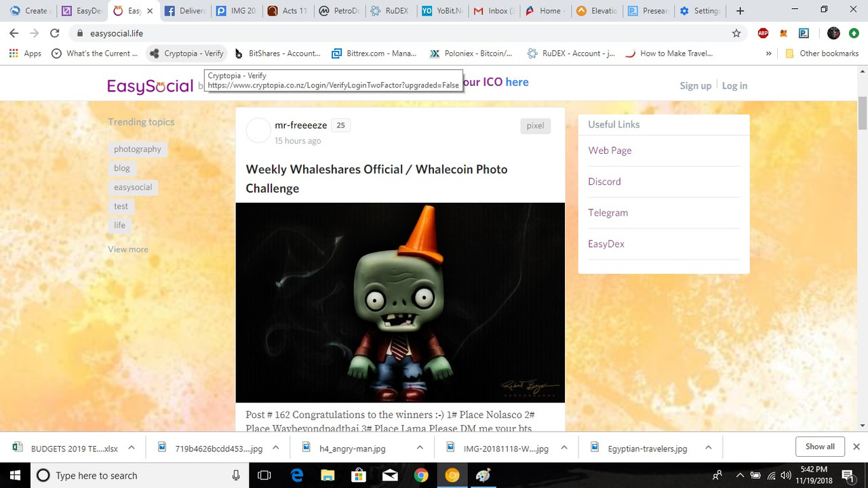Expand options for h4_angry-man.jpg download
The image size is (868, 488).
click(x=420, y=447)
